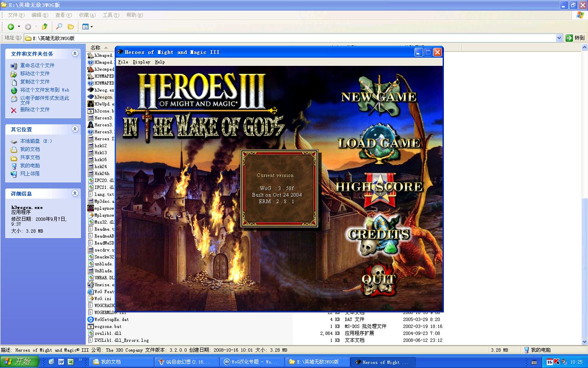The width and height of the screenshot is (588, 368).
Task: Click the Explorer Back arrow button
Action: point(11,27)
